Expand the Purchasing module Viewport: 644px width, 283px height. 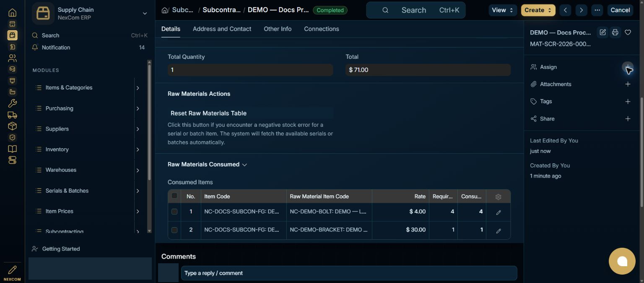pyautogui.click(x=138, y=108)
